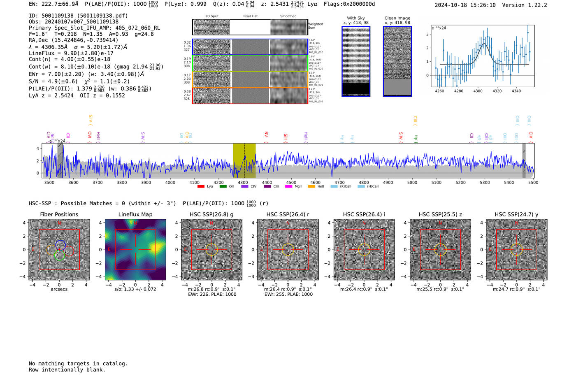
Task: Click the red-bordered 2D spec row
Action: (250, 95)
